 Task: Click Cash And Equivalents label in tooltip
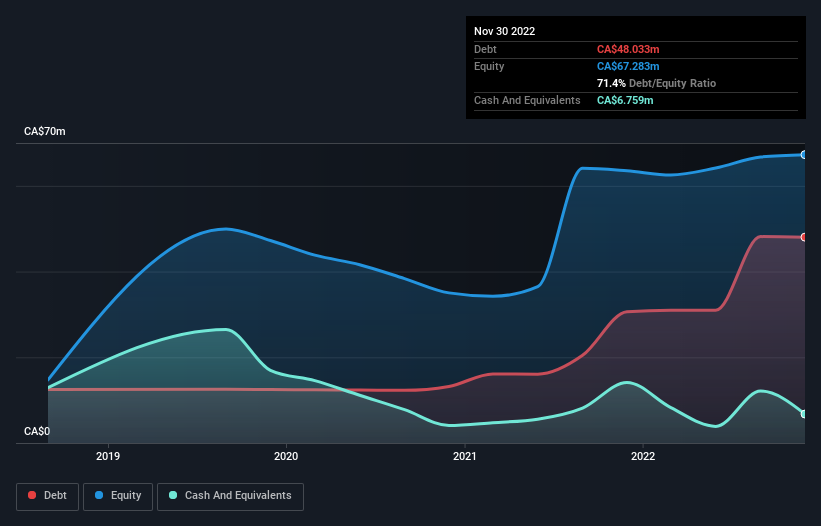tap(527, 100)
